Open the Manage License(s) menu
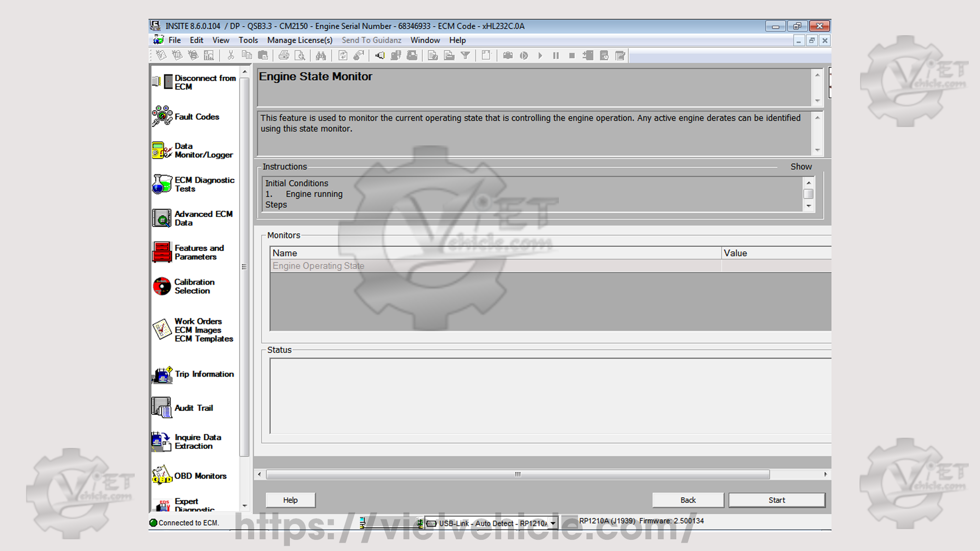The image size is (980, 551). 300,40
